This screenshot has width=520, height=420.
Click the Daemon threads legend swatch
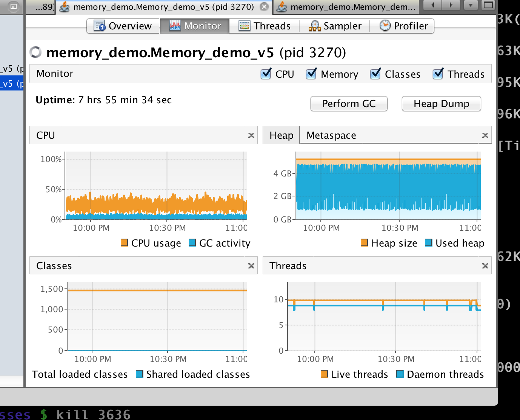tap(400, 374)
